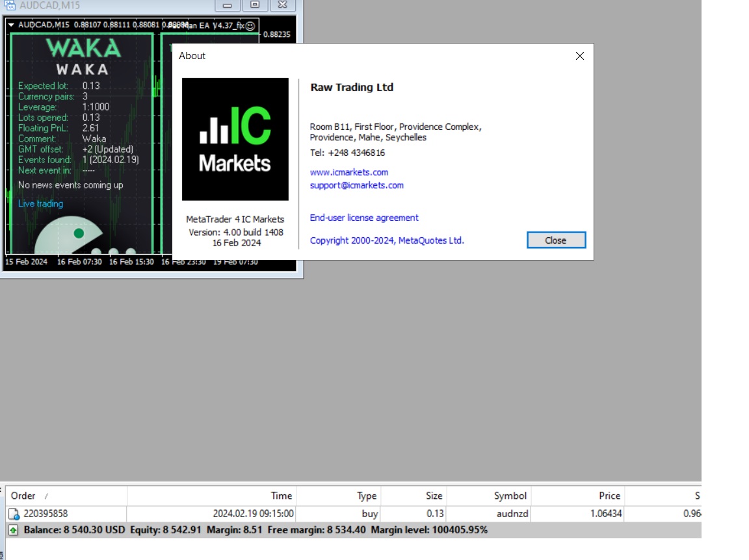Screen dimensions: 749x560
Task: Click the buy type cell
Action: (x=370, y=514)
